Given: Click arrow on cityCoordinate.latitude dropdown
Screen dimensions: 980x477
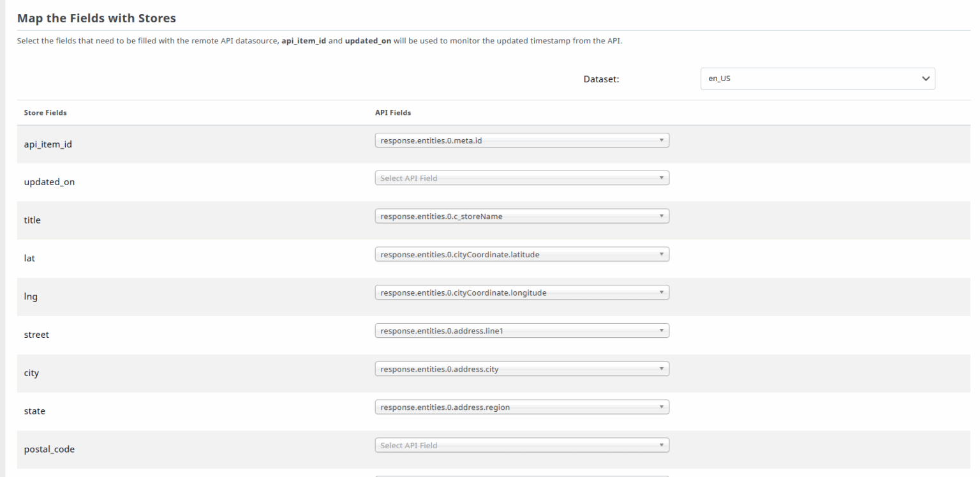Looking at the screenshot, I should click(662, 255).
